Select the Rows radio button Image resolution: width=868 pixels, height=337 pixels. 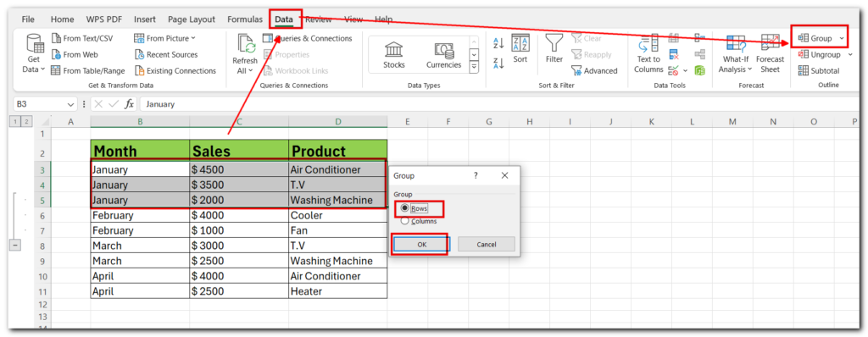(x=404, y=208)
